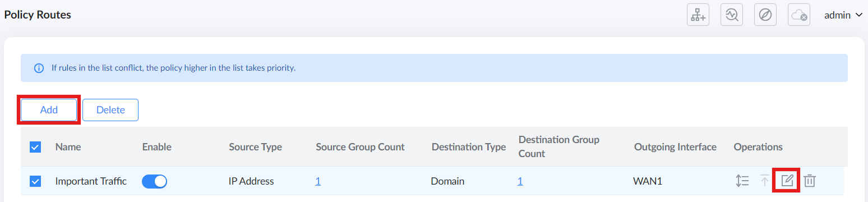Delete Important Traffic using the trash icon

809,181
